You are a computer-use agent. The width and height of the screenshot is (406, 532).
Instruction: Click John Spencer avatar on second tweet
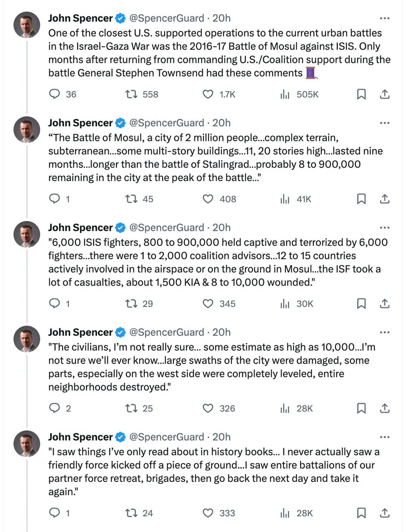[27, 130]
